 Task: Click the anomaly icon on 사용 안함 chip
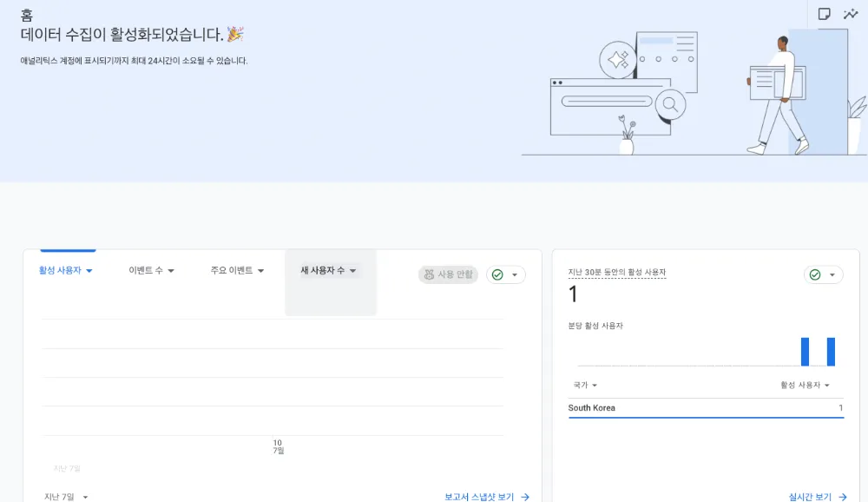[x=429, y=274]
